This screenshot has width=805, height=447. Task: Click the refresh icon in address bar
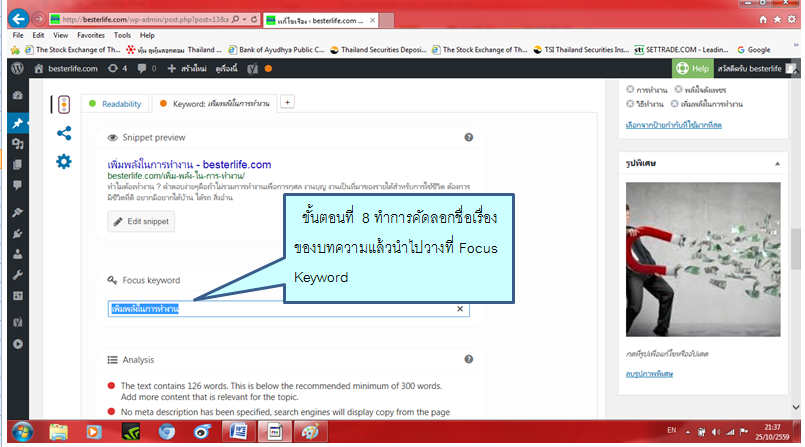tap(254, 20)
